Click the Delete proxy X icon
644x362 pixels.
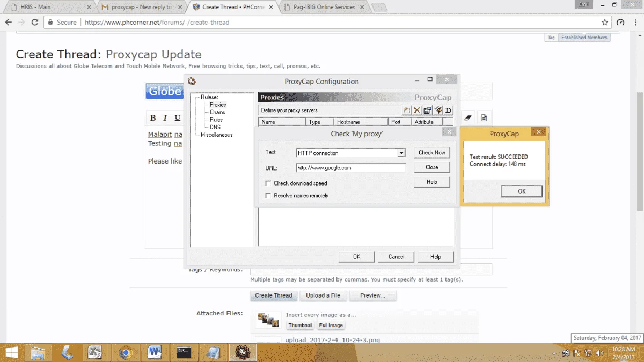point(417,110)
